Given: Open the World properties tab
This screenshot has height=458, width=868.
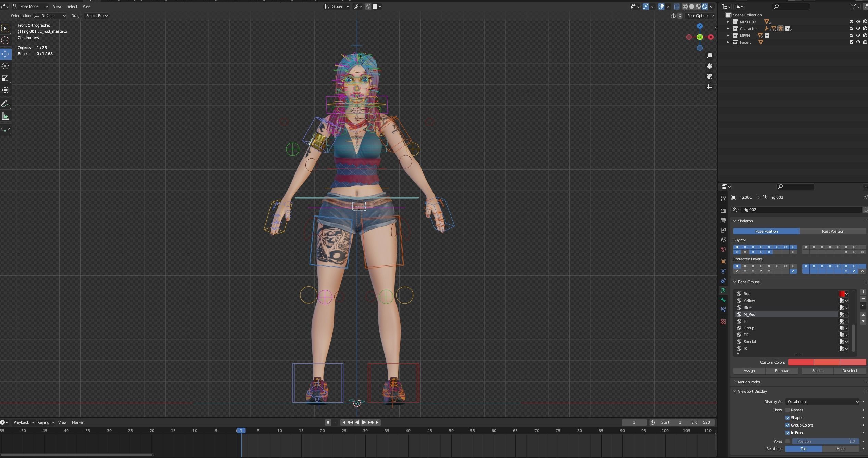Looking at the screenshot, I should click(x=723, y=249).
